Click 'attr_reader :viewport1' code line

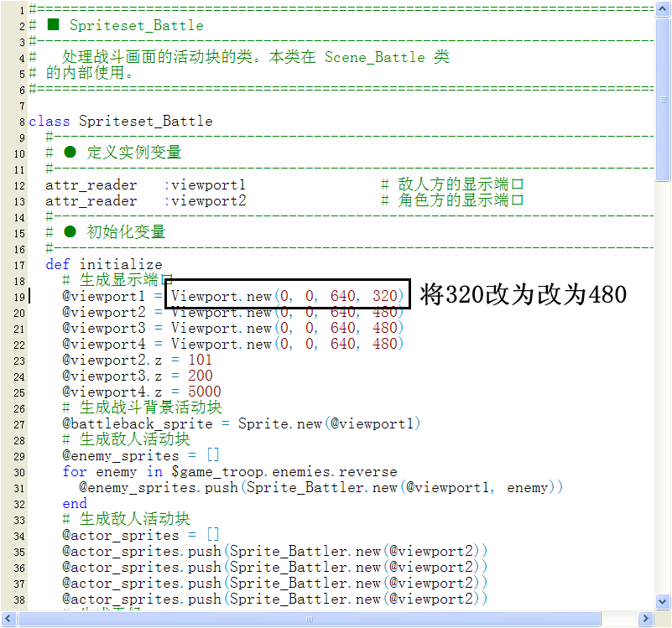[x=145, y=185]
